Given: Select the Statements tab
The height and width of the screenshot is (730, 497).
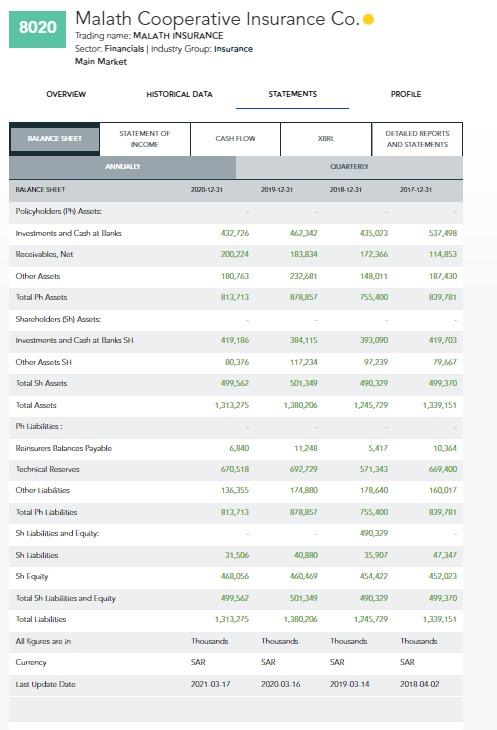Looking at the screenshot, I should (292, 94).
